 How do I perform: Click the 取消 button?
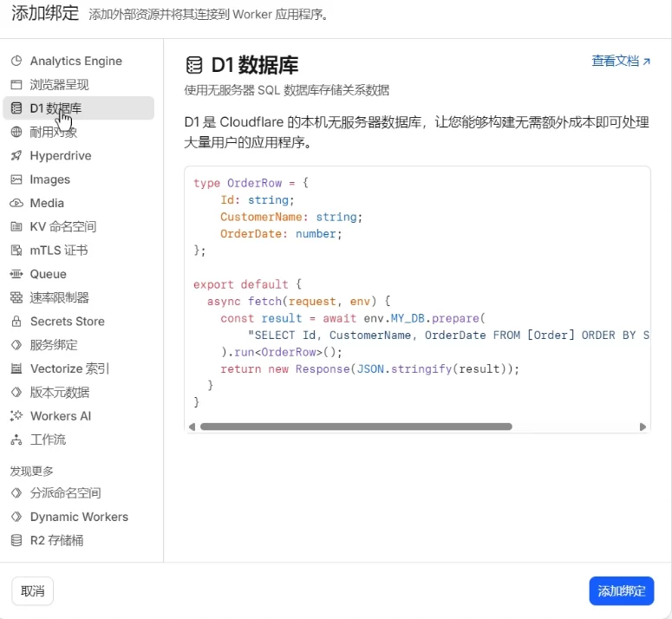coord(33,591)
